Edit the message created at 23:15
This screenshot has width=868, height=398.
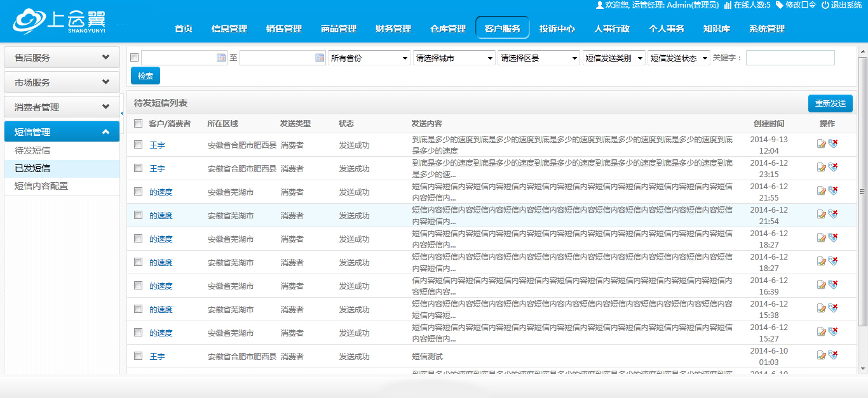pos(822,168)
